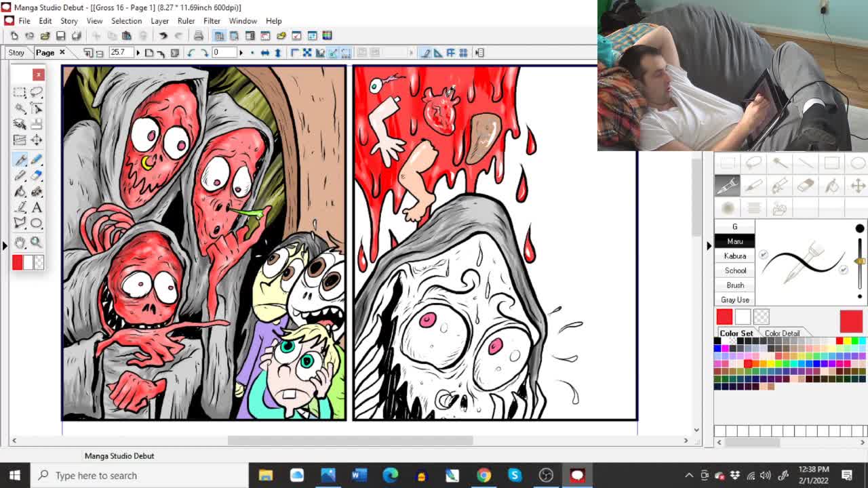
Task: Click the brush size slider handle
Action: click(x=860, y=261)
